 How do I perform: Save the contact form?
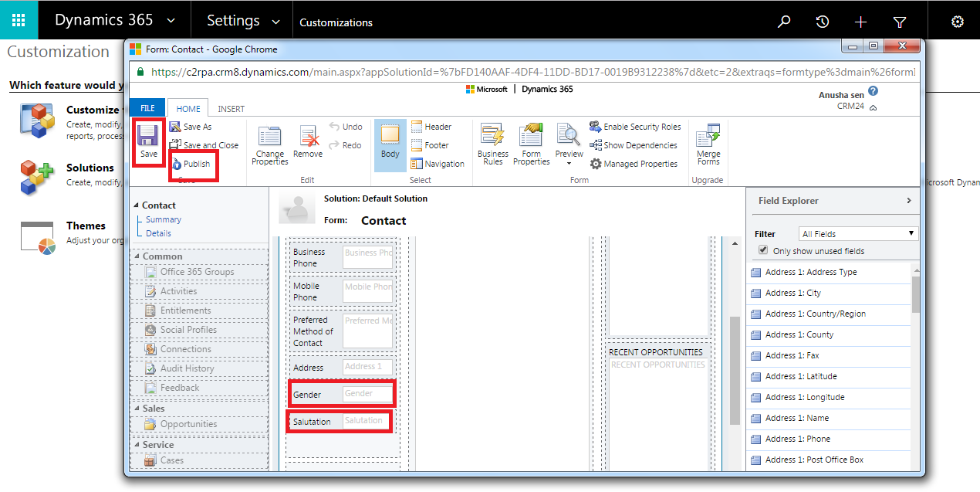tap(148, 142)
